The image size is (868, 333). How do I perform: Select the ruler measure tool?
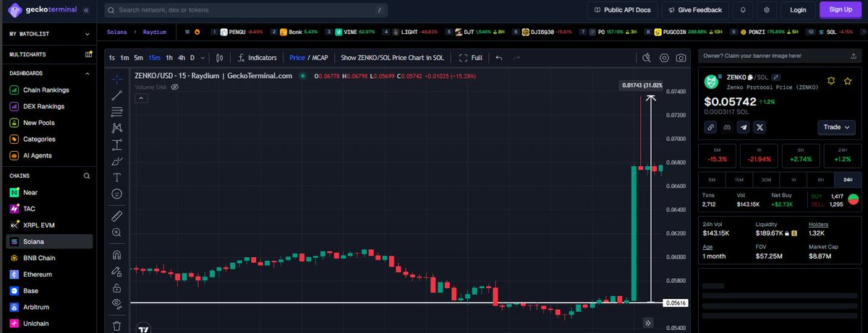pos(116,215)
